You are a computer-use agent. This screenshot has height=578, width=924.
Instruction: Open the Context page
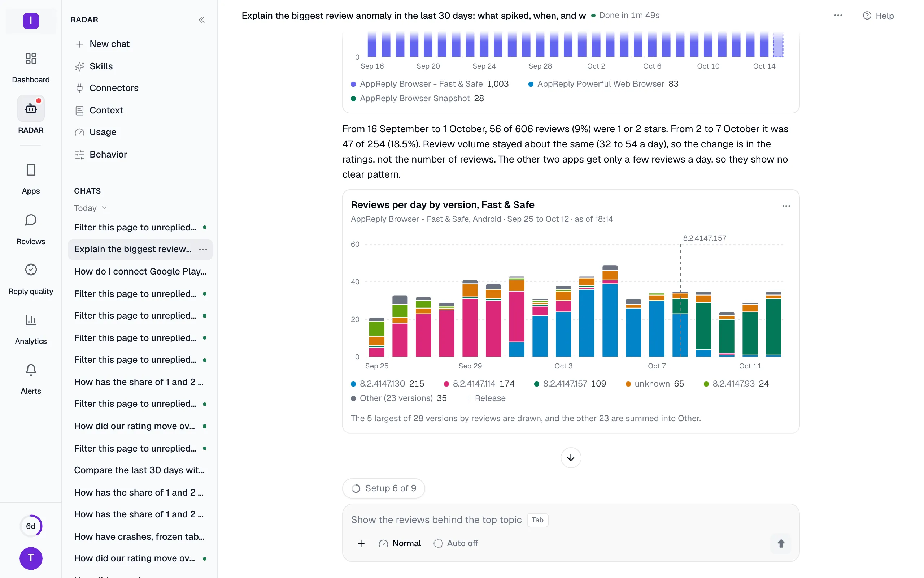tap(140, 110)
